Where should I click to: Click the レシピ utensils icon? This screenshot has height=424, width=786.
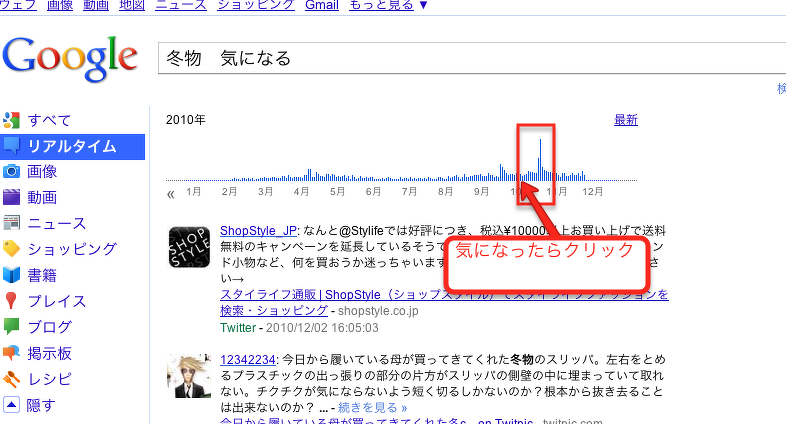point(11,379)
